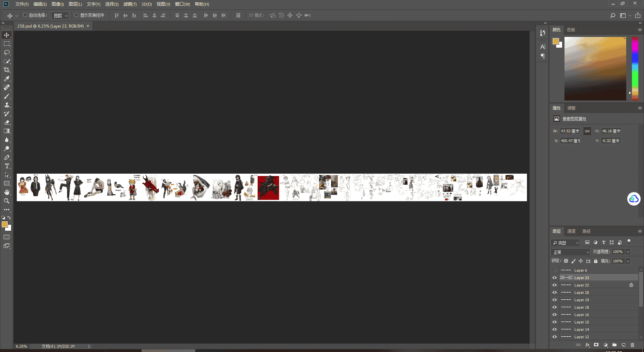The width and height of the screenshot is (644, 352).
Task: Select the Hand tool
Action: pyautogui.click(x=7, y=192)
